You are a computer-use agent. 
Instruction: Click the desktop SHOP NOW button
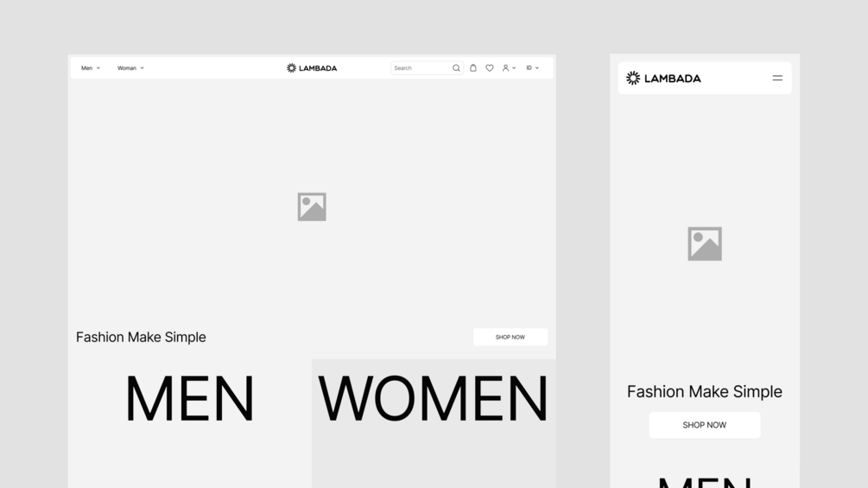(510, 337)
